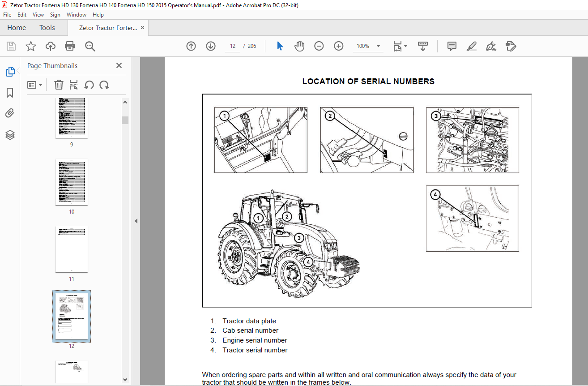Close the Page Thumbnails panel
The height and width of the screenshot is (386, 588).
(119, 65)
